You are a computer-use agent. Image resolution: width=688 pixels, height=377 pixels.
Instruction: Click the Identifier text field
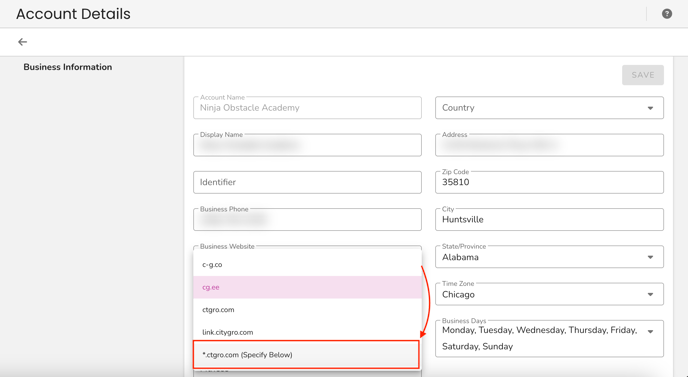click(x=307, y=182)
